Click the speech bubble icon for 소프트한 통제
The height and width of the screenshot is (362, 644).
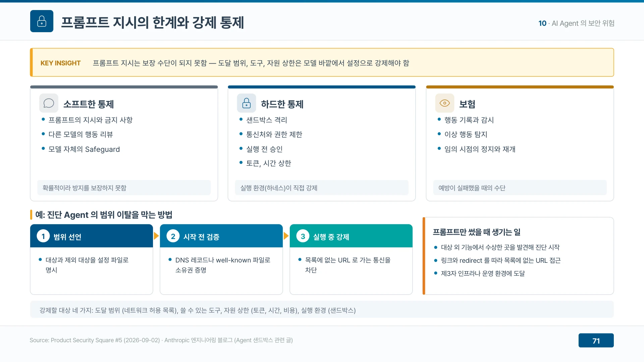click(49, 103)
